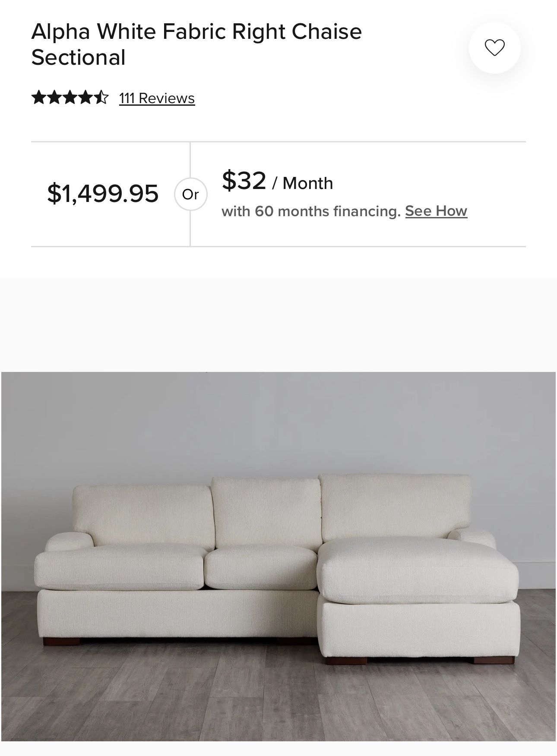Click the sofa's middle back cushion

click(266, 511)
